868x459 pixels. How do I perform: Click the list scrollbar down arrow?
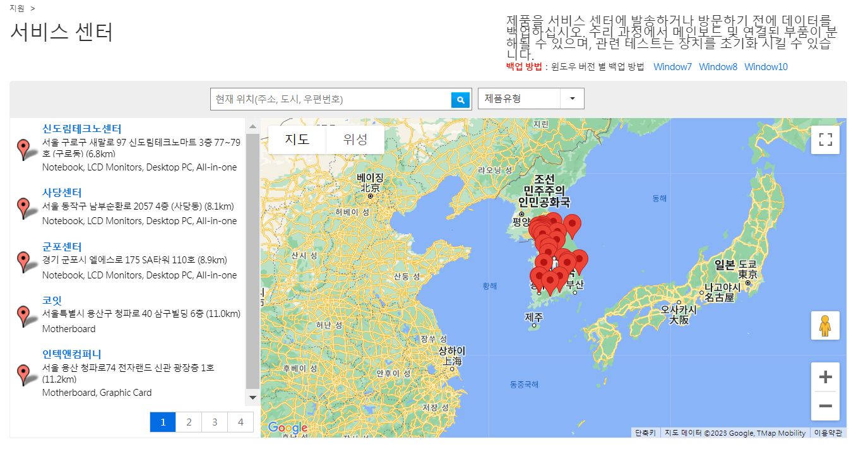point(253,398)
